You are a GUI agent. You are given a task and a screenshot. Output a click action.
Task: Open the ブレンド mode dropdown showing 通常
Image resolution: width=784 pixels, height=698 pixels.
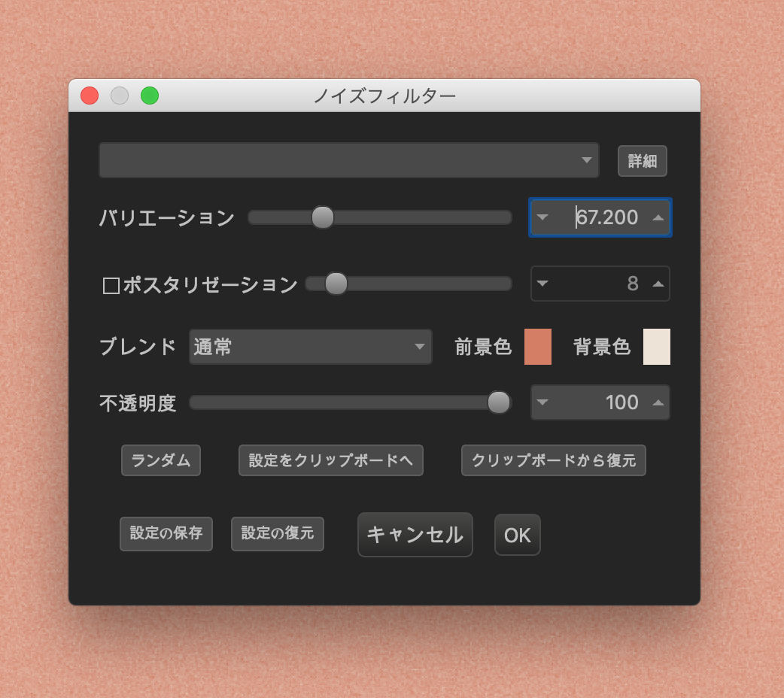tap(311, 347)
